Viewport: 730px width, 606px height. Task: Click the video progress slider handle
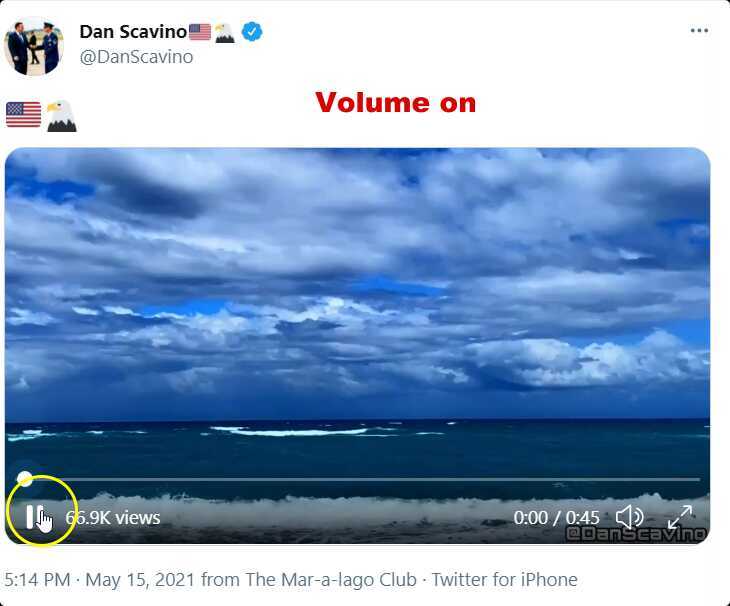click(x=24, y=478)
